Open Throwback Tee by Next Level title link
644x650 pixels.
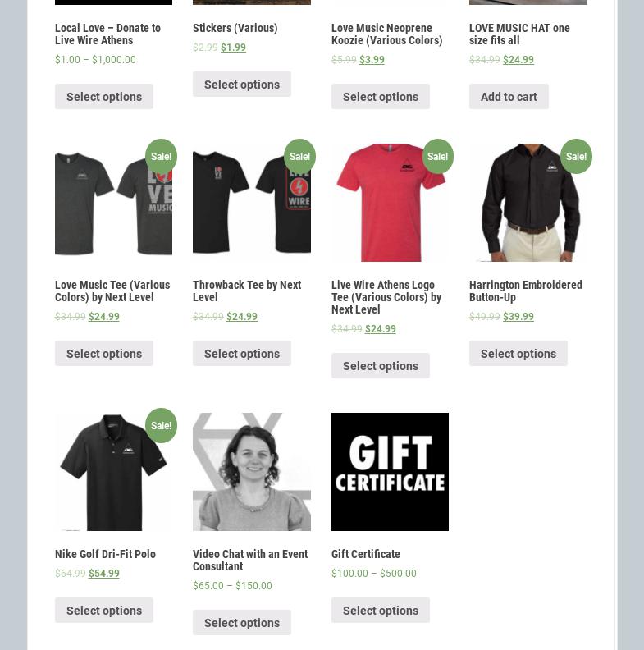pyautogui.click(x=247, y=291)
